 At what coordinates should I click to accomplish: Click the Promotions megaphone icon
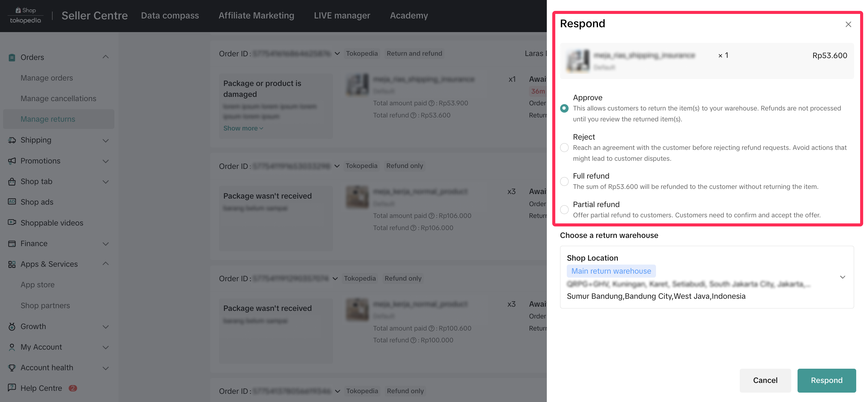click(x=12, y=161)
